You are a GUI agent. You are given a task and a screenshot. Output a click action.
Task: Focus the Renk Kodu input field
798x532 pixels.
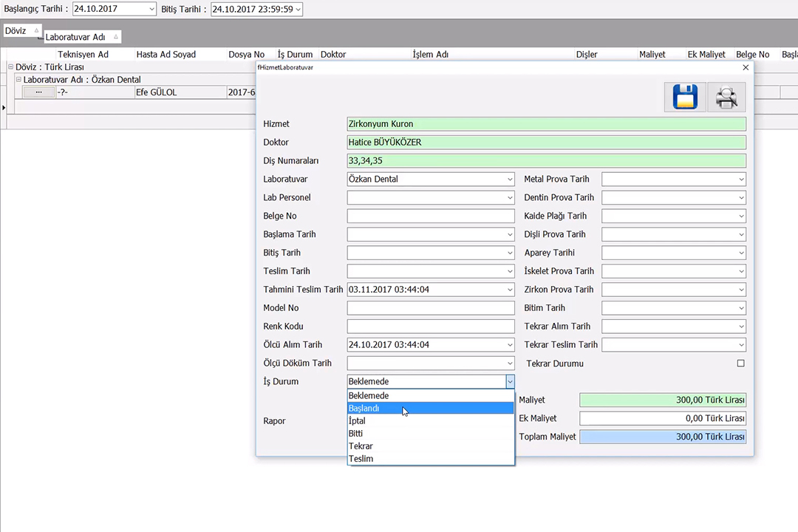click(x=431, y=327)
